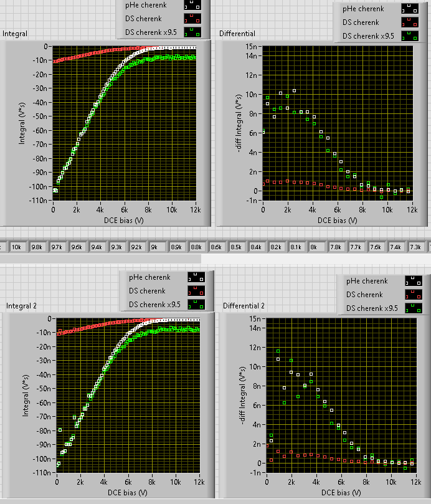Click pHe cherenk plot icon in Integral 2 legend
431x504 pixels.
(x=196, y=277)
